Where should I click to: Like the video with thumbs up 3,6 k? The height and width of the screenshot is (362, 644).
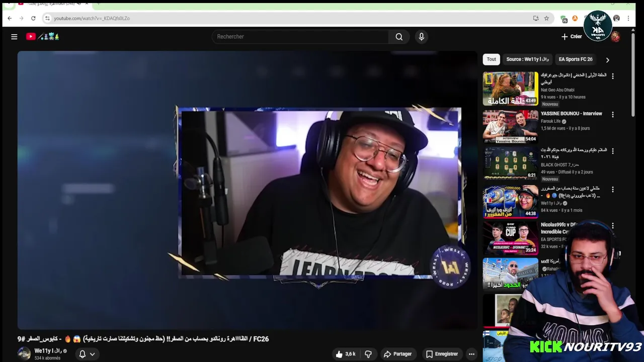(346, 354)
